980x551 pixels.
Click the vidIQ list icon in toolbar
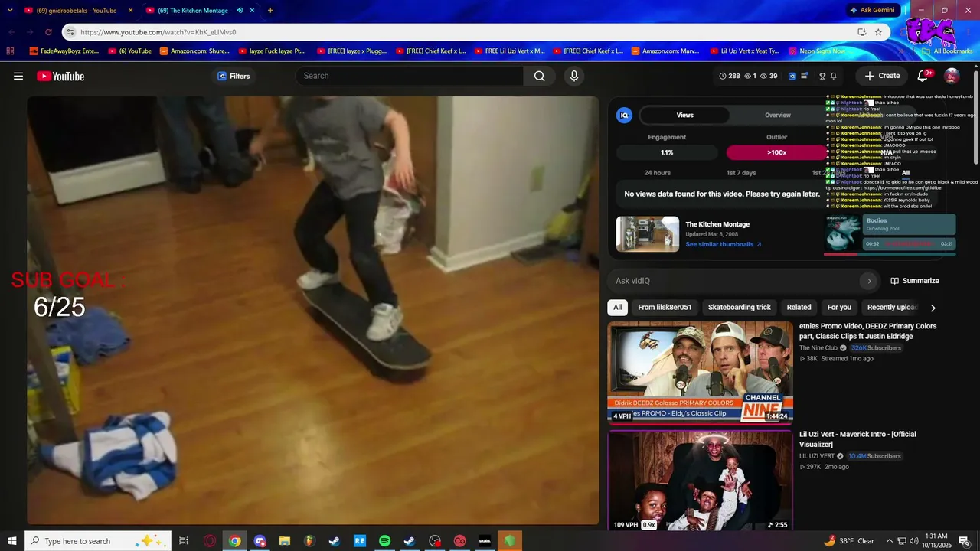pos(804,76)
